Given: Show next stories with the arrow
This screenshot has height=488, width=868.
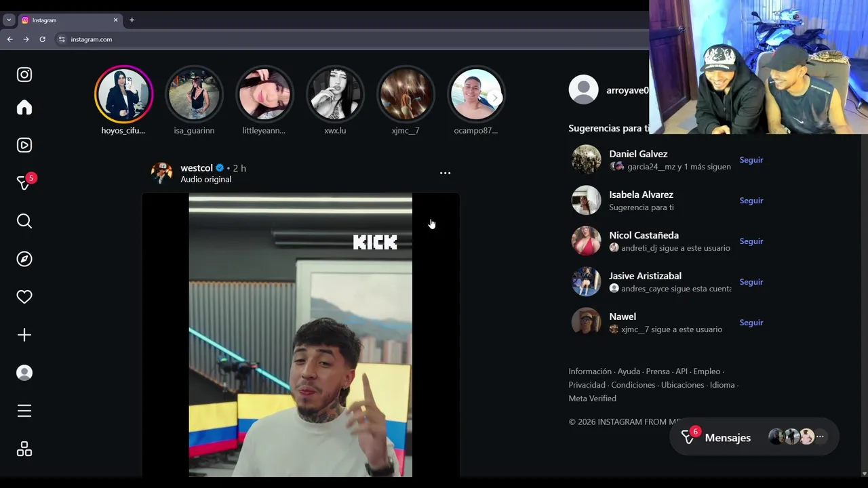Looking at the screenshot, I should (495, 97).
